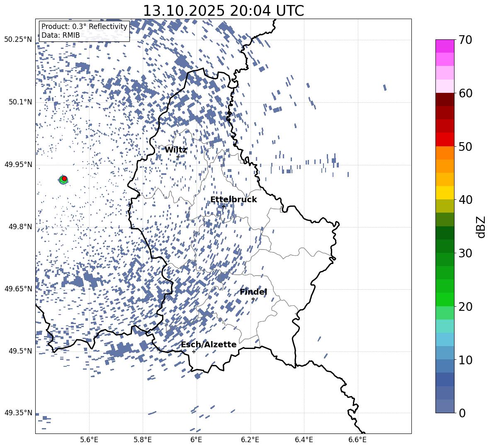
Task: Click the magenta 68-70 dBZ color band
Action: 445,46
